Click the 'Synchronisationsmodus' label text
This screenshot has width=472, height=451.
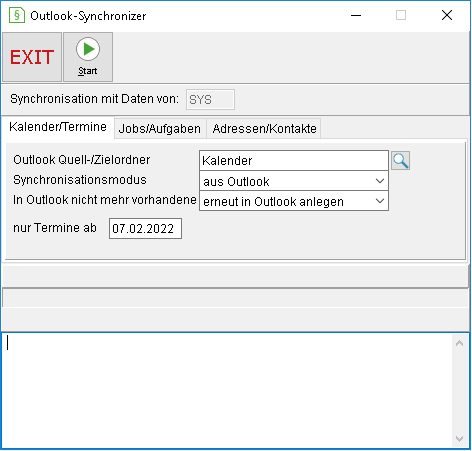(80, 180)
